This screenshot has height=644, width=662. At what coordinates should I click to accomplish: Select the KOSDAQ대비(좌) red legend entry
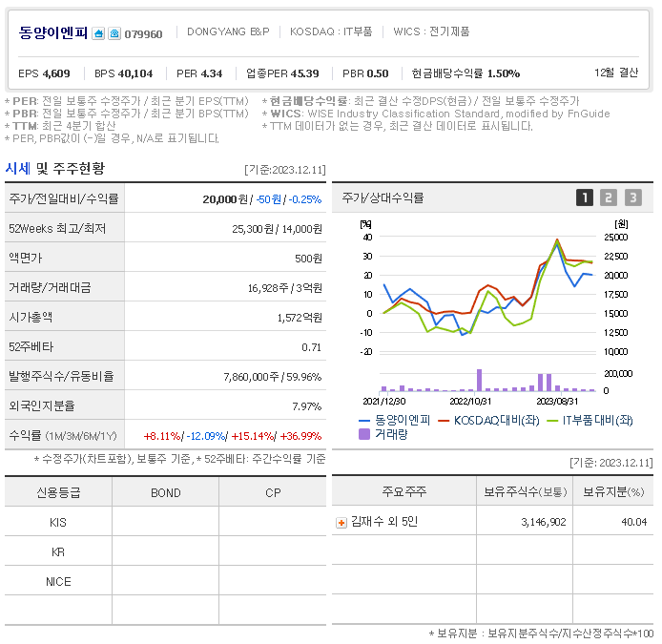pos(489,420)
